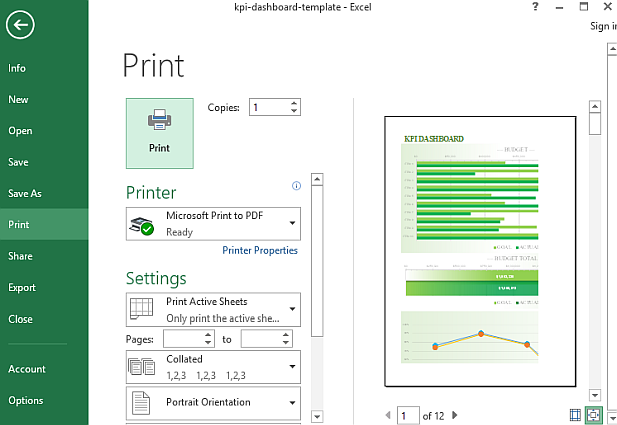This screenshot has width=617, height=425.
Task: Go to next preview page arrow
Action: tap(455, 415)
